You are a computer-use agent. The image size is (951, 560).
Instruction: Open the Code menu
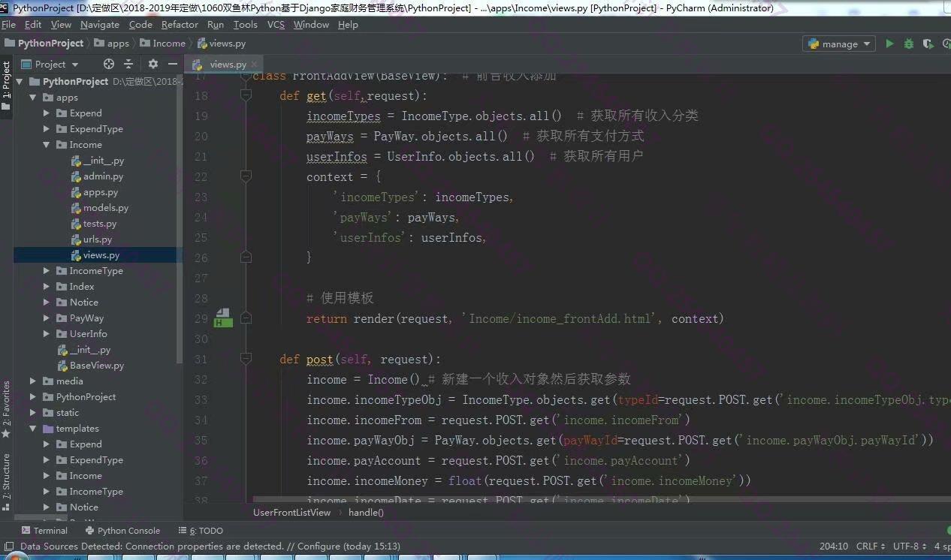140,24
